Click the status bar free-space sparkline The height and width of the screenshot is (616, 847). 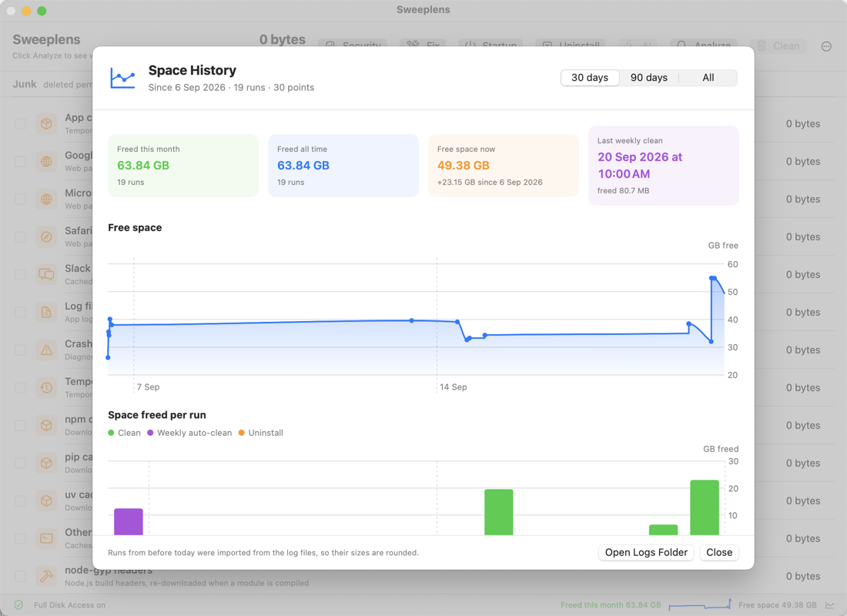click(x=700, y=604)
